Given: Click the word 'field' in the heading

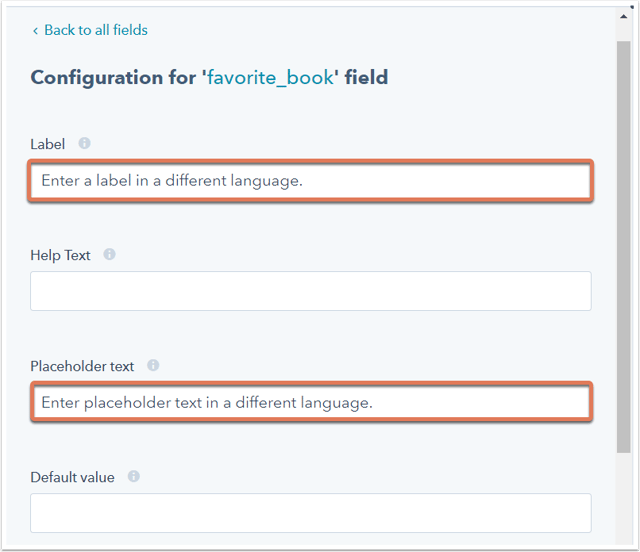Looking at the screenshot, I should pyautogui.click(x=366, y=78).
